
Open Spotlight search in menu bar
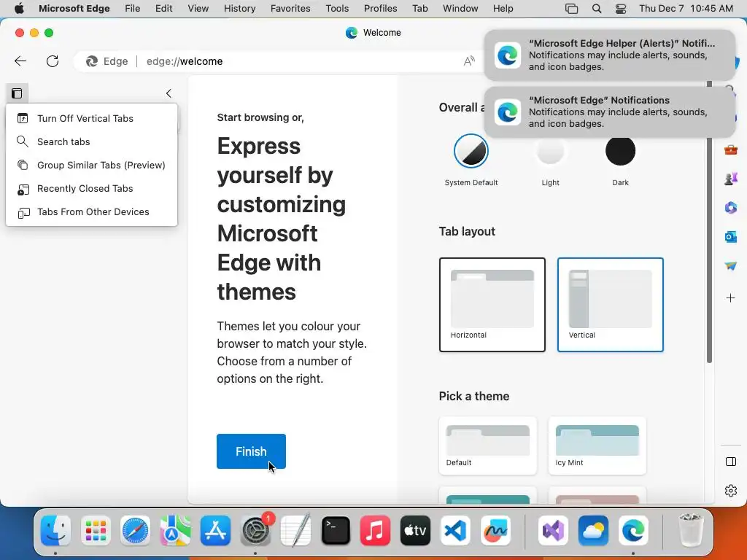pos(597,9)
